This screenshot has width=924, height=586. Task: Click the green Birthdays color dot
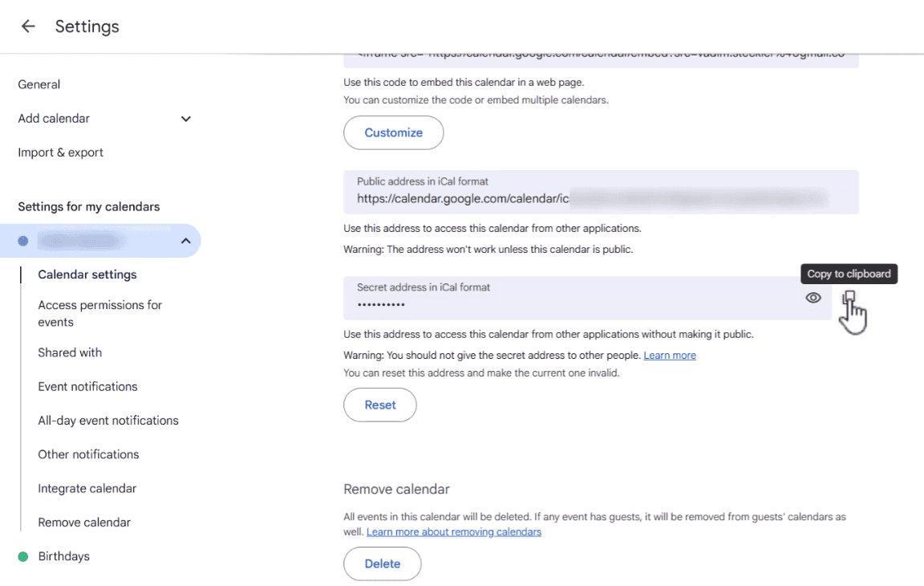pos(23,556)
